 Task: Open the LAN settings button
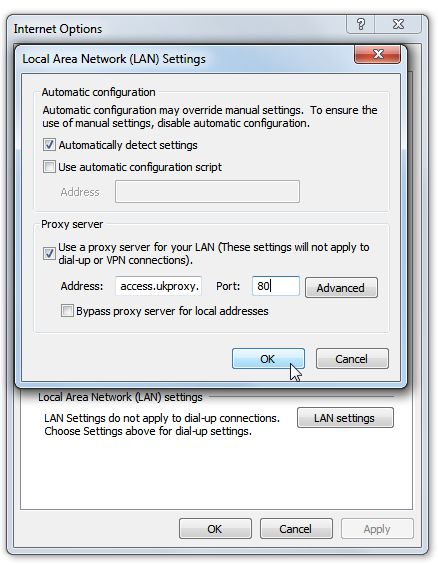[x=345, y=418]
